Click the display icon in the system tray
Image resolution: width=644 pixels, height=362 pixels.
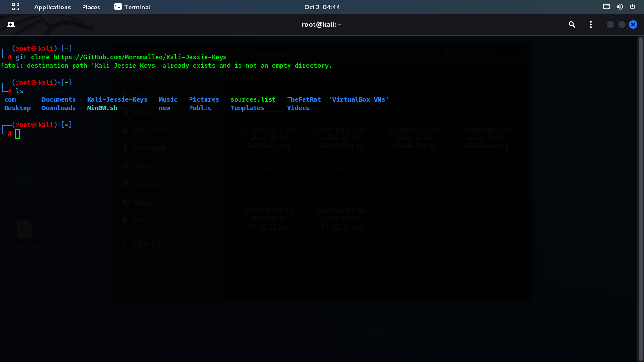point(607,7)
